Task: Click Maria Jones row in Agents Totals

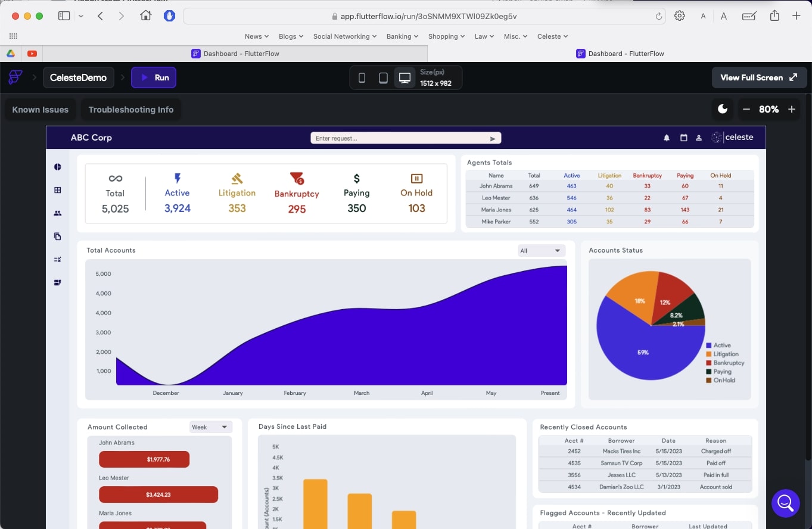Action: coord(609,210)
